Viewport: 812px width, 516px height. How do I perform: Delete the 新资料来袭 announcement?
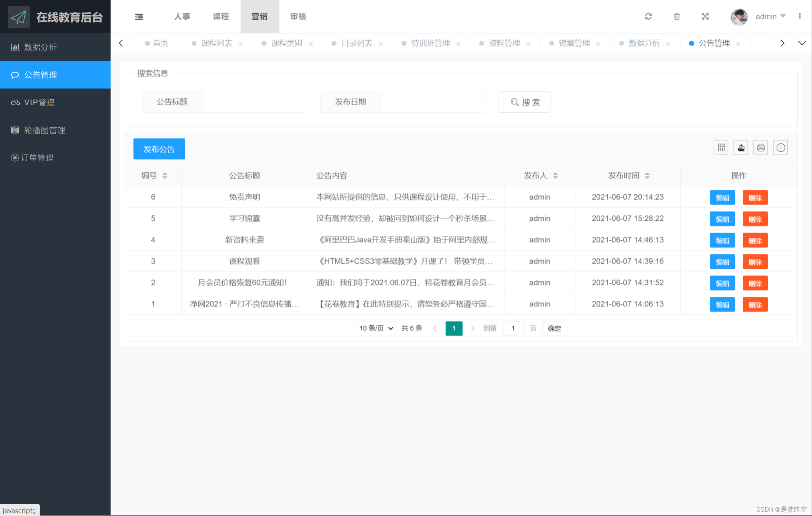[755, 240]
